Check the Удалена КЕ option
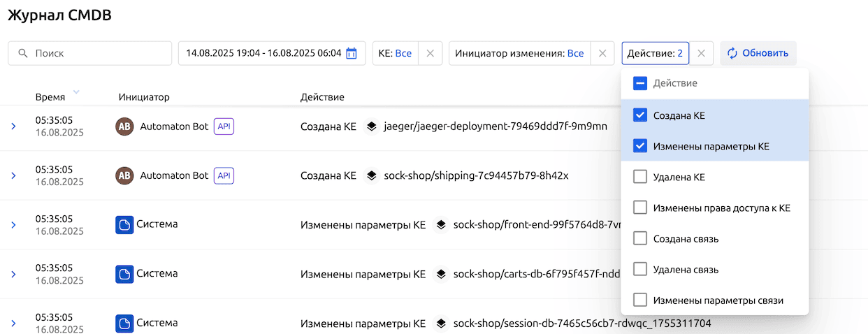 [x=639, y=177]
